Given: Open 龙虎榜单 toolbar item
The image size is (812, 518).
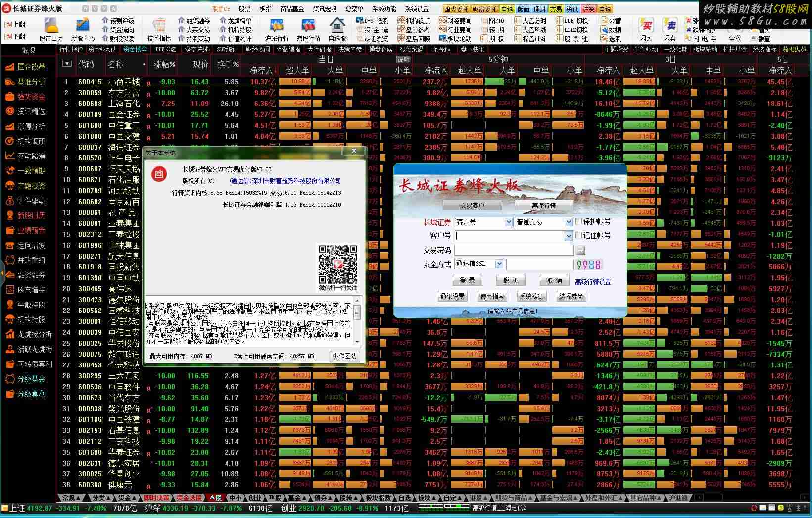Looking at the screenshot, I should click(236, 21).
